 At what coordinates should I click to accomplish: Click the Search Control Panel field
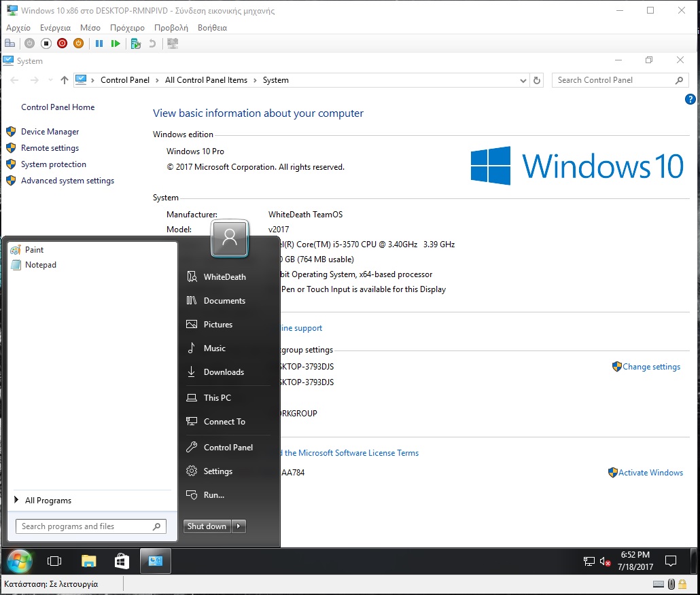pos(620,80)
